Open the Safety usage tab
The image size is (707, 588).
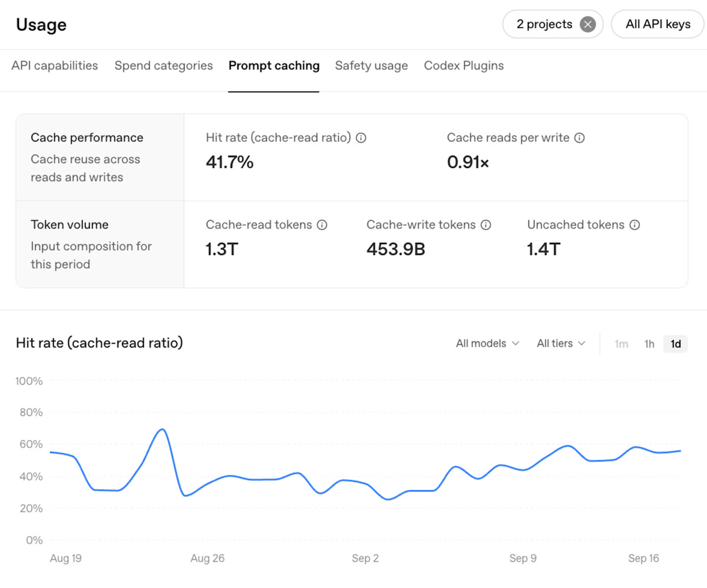coord(372,65)
